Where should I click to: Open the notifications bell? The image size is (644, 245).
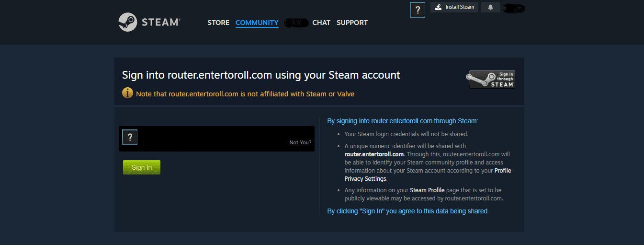(x=490, y=7)
